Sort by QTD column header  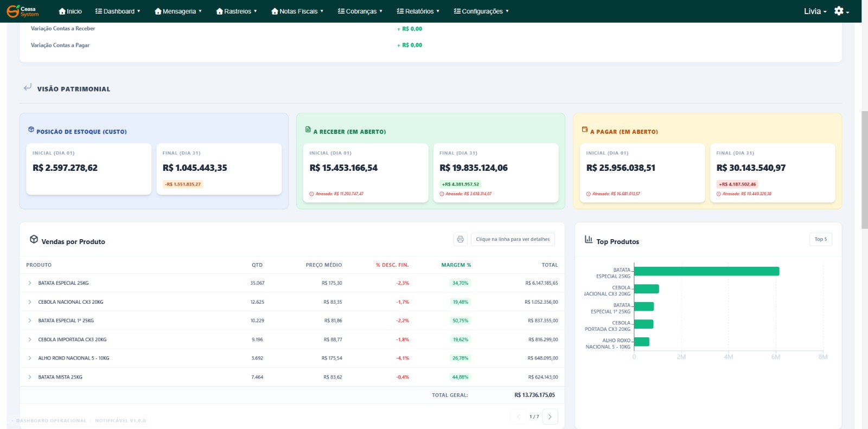pos(257,265)
